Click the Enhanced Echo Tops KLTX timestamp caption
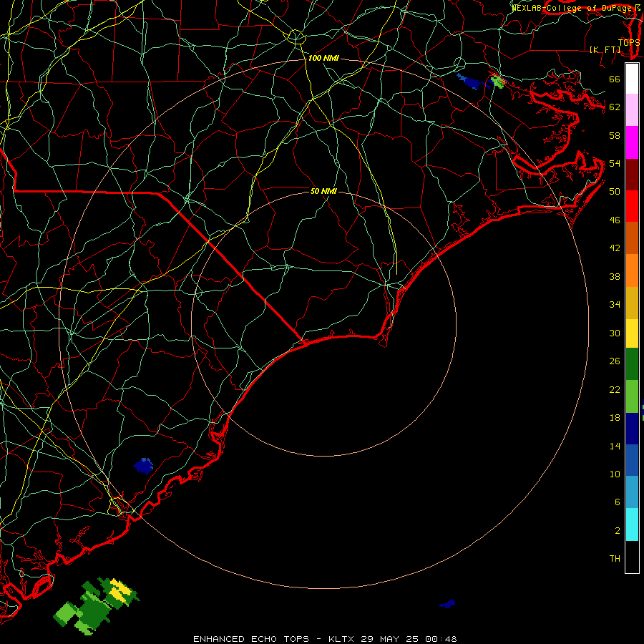Image resolution: width=644 pixels, height=644 pixels. 325,639
